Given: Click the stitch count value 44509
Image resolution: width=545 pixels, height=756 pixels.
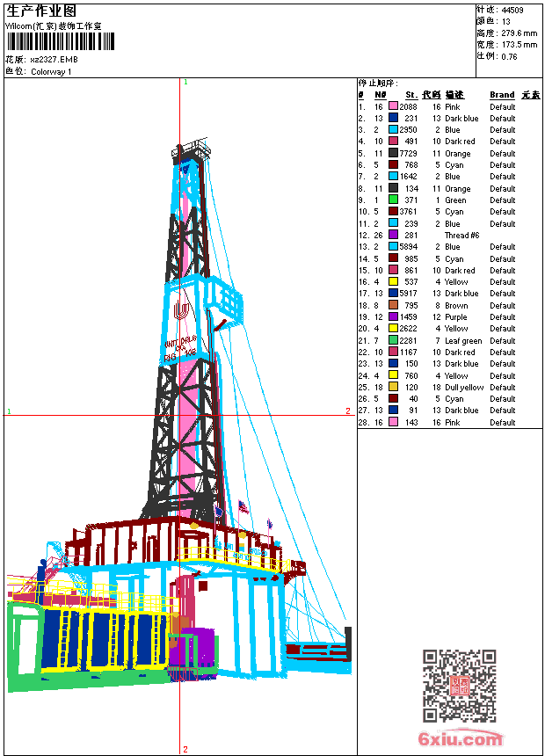Looking at the screenshot, I should coord(512,11).
